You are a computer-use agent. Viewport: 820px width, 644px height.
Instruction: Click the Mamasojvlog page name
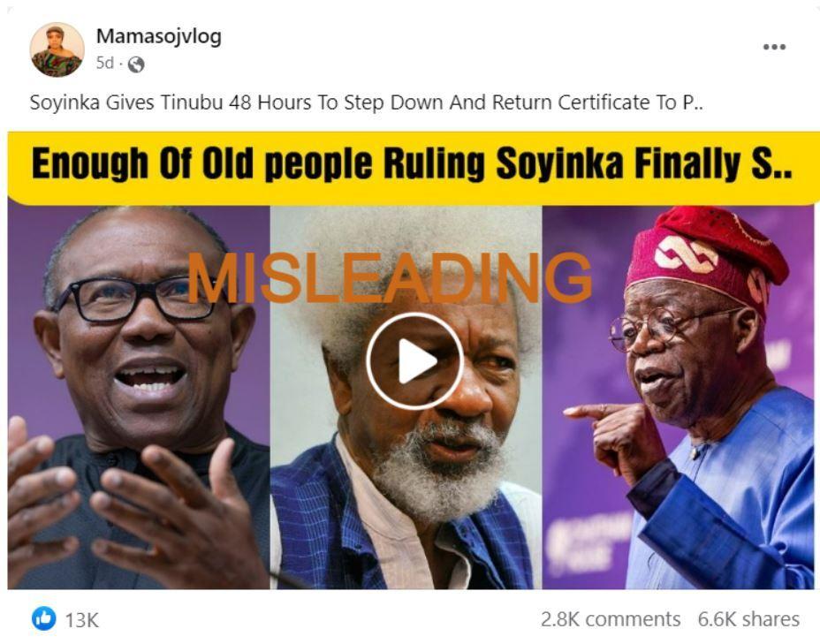pyautogui.click(x=159, y=36)
